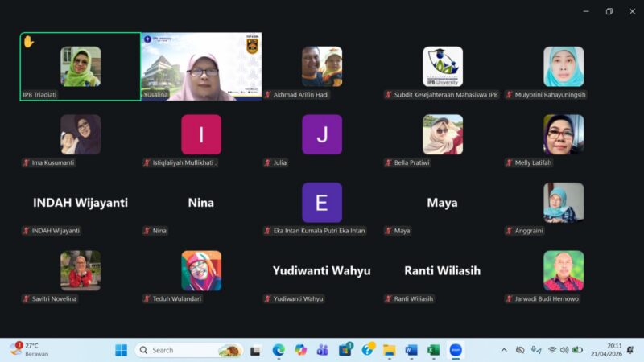Viewport: 644px width, 362px height.
Task: Click muted mic icon beside Akhmad Arifin Hadi
Action: 267,95
